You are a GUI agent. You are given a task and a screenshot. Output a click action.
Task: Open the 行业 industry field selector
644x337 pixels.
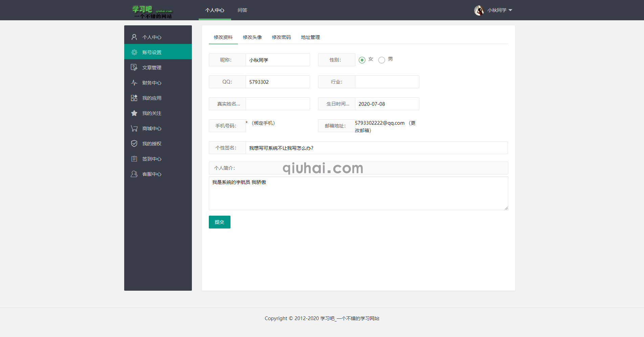(x=386, y=82)
